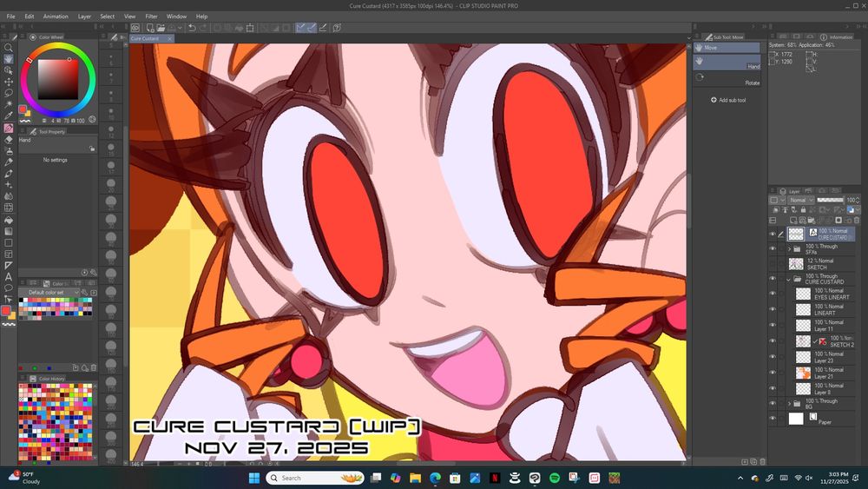Screen dimensions: 868x489
Task: Toggle visibility of SFXs folder
Action: click(x=773, y=249)
